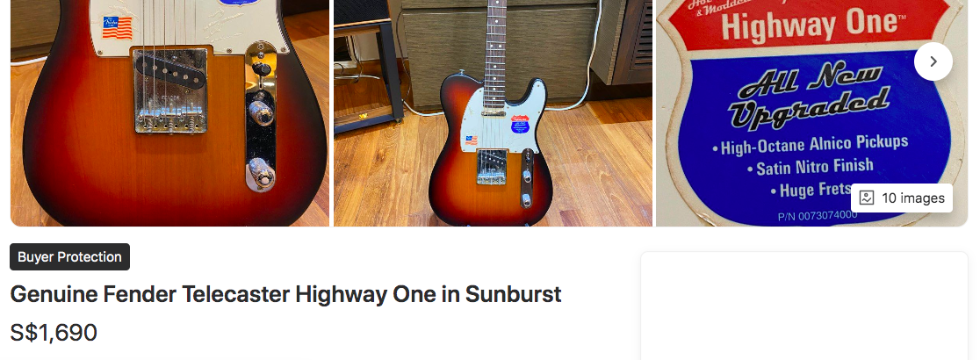The width and height of the screenshot is (980, 360).
Task: Click the picture icon beside 10 images
Action: pyautogui.click(x=866, y=198)
